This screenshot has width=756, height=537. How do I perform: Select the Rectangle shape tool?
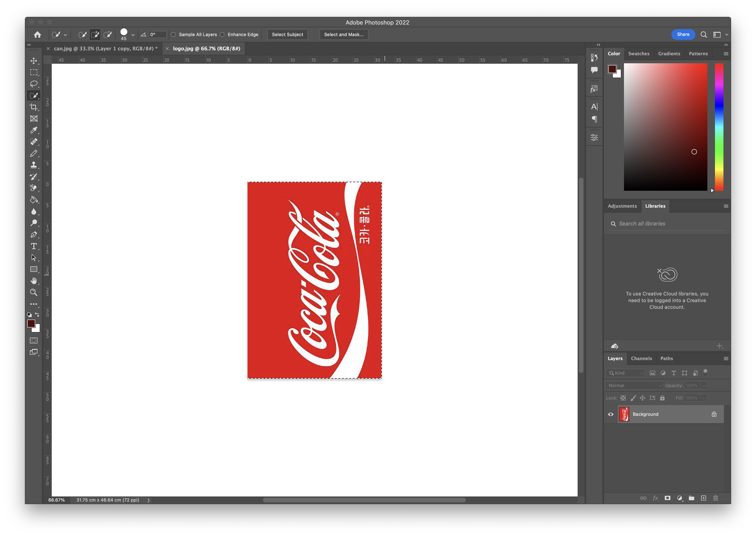(34, 269)
